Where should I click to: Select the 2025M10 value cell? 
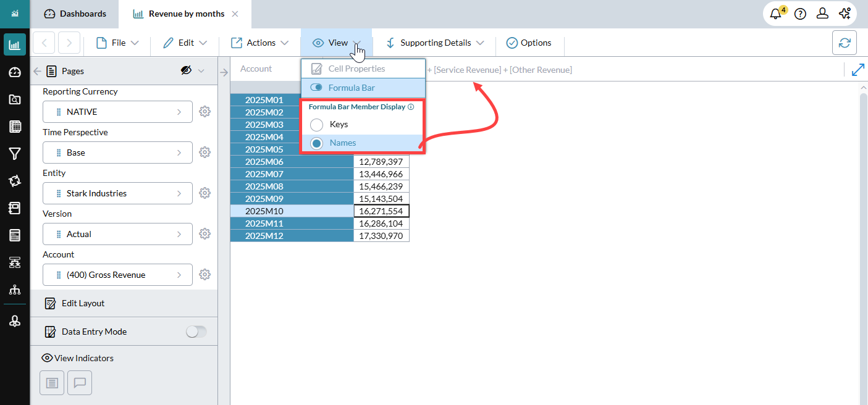[x=381, y=211]
